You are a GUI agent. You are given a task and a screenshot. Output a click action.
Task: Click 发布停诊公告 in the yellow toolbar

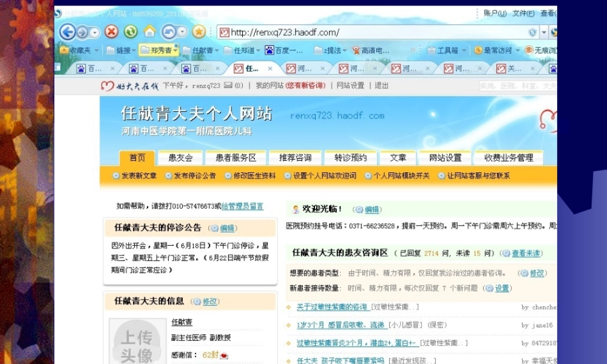pyautogui.click(x=195, y=175)
